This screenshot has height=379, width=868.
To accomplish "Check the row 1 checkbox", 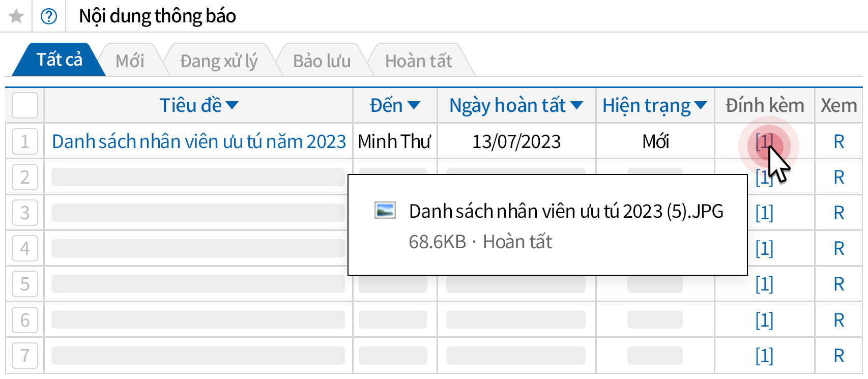I will pos(24,141).
